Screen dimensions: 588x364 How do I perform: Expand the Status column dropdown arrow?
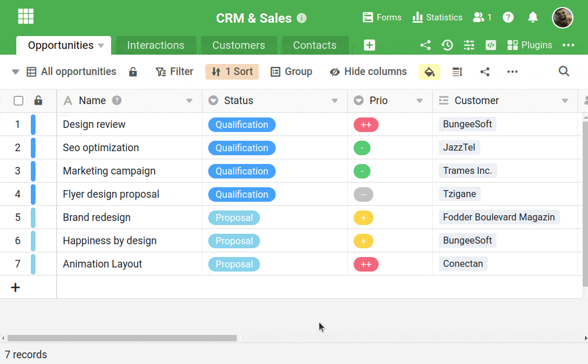(x=334, y=101)
